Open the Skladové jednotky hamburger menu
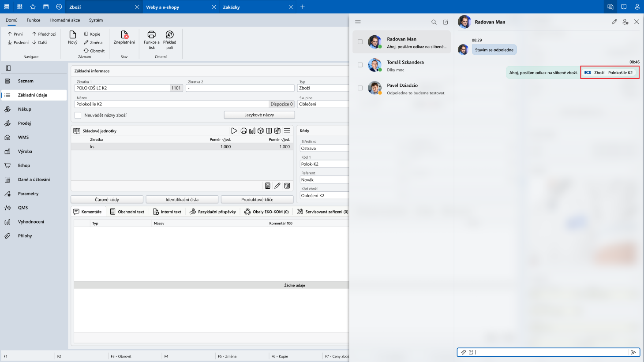 pyautogui.click(x=287, y=131)
